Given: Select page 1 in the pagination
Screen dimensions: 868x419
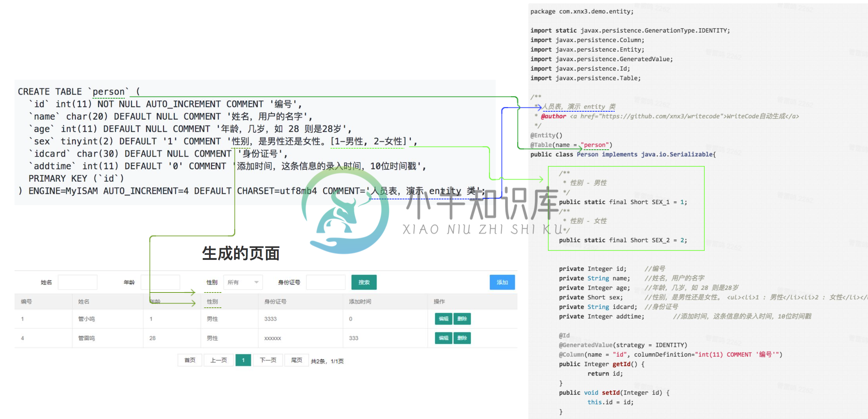Looking at the screenshot, I should [243, 360].
